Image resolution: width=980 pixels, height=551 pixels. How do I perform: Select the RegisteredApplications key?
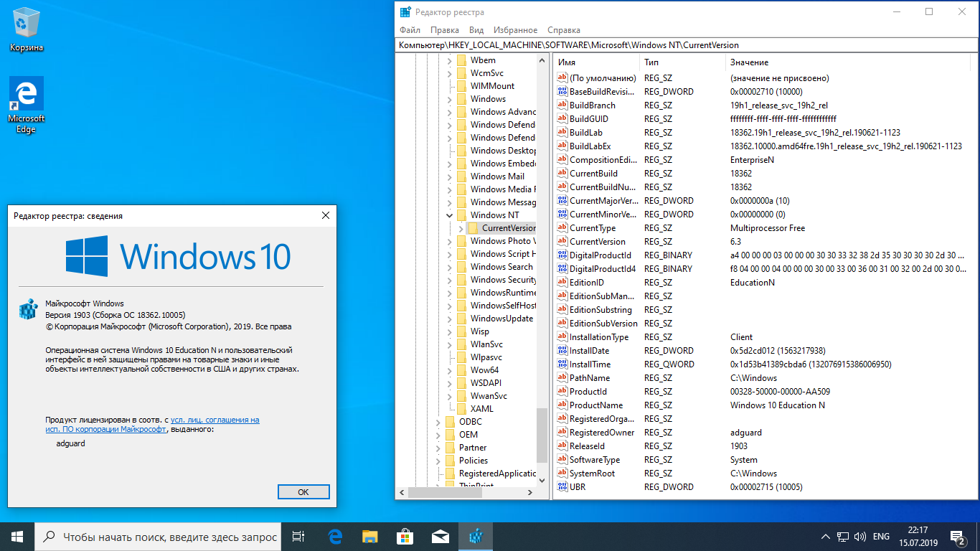click(497, 474)
